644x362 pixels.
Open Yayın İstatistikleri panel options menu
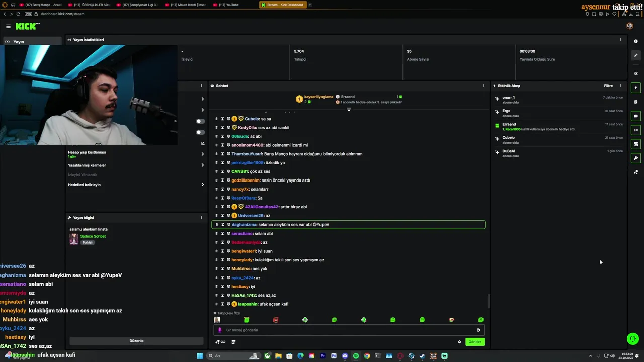(x=620, y=40)
